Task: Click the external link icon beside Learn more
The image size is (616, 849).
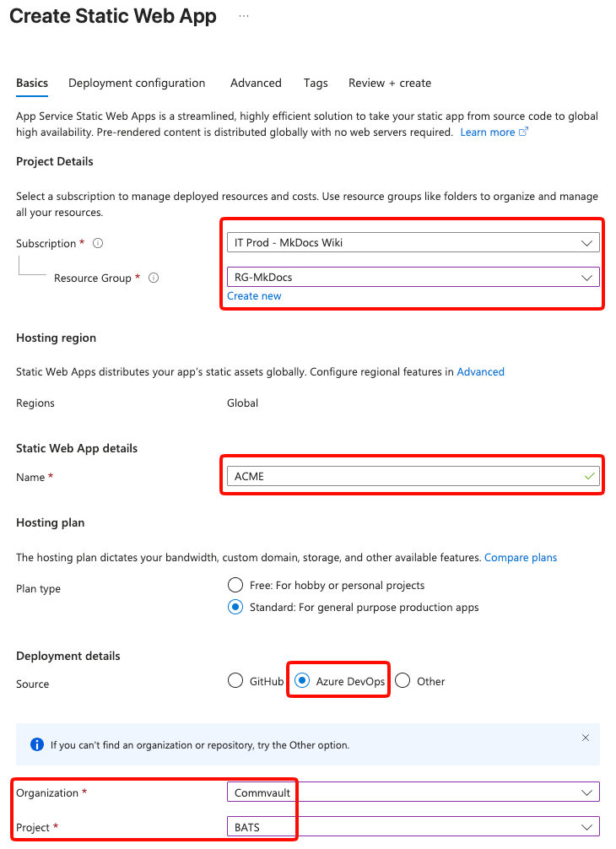Action: pyautogui.click(x=524, y=132)
